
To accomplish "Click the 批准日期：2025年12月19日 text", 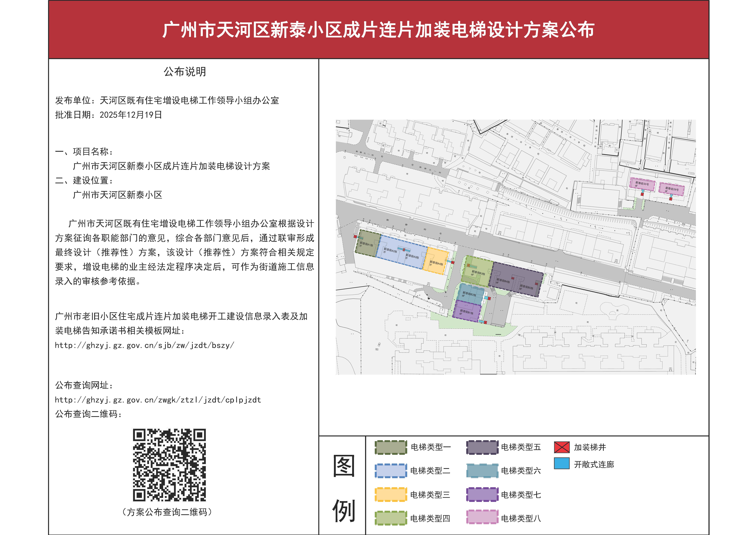I will pyautogui.click(x=109, y=115).
